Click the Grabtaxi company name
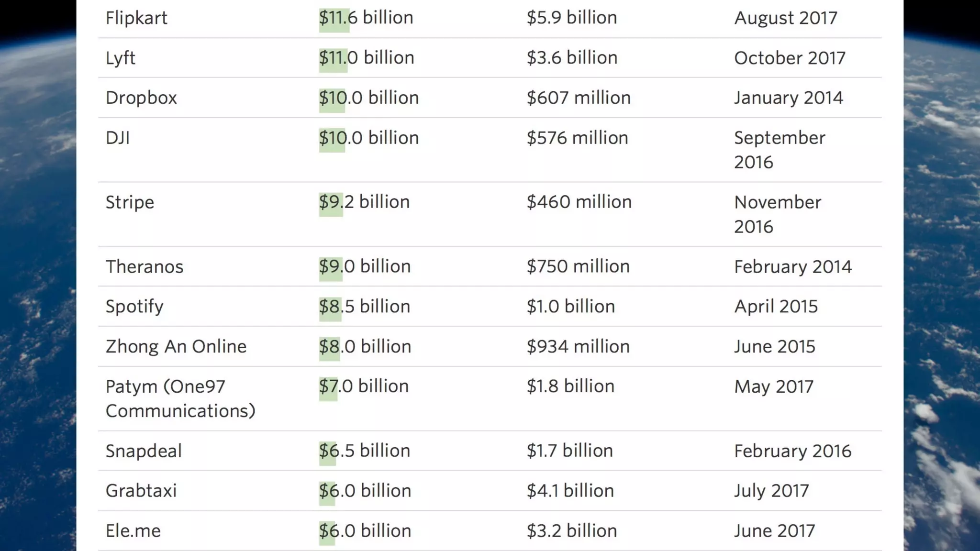The height and width of the screenshot is (551, 980). (141, 491)
